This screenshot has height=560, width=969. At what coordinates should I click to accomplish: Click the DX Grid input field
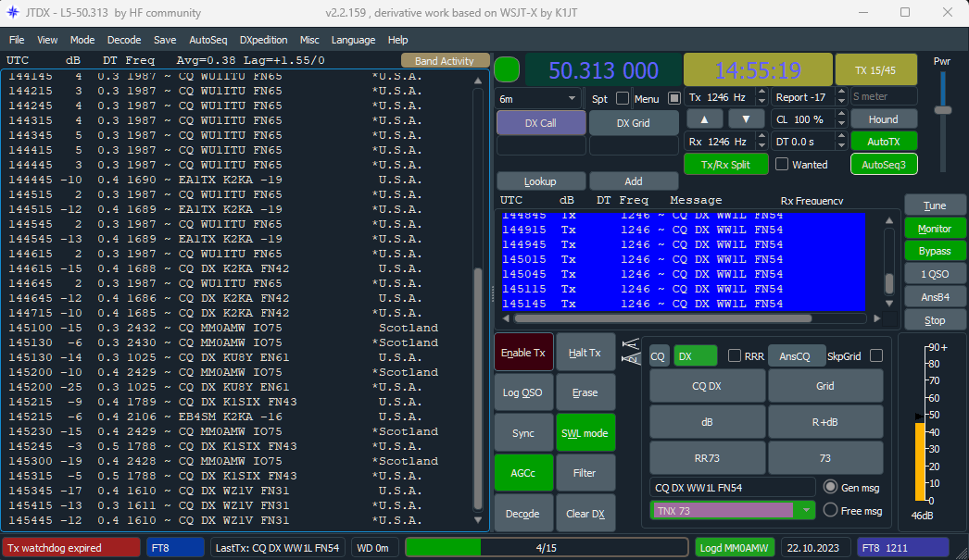click(634, 146)
